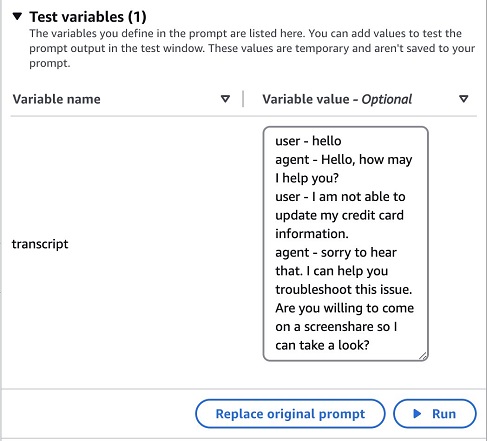Click the Variable name column header
The width and height of the screenshot is (500, 441).
pos(56,99)
